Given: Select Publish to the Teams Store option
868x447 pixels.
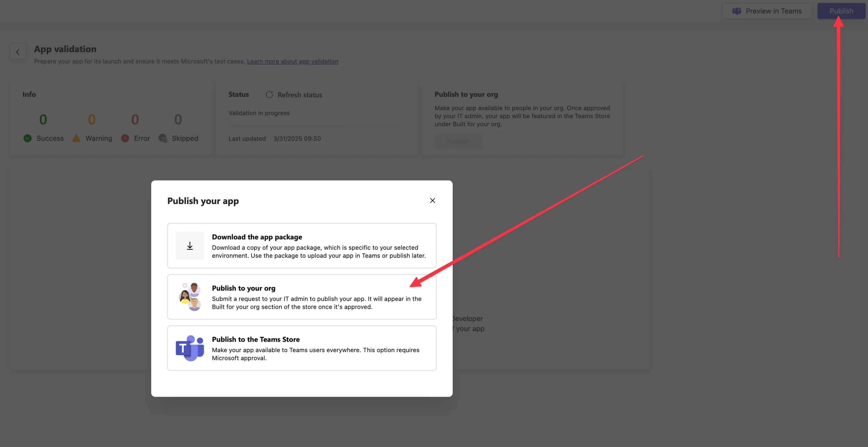Looking at the screenshot, I should pos(302,348).
